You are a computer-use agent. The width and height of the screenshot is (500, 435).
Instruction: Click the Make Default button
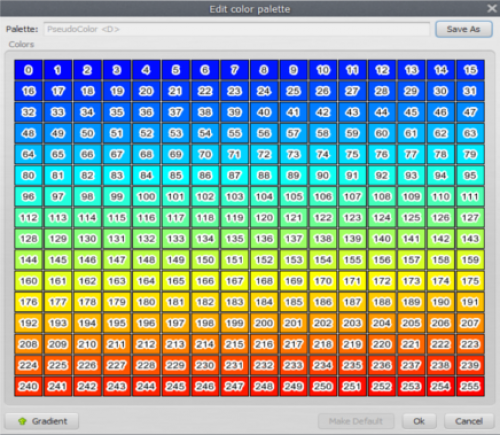tap(356, 421)
